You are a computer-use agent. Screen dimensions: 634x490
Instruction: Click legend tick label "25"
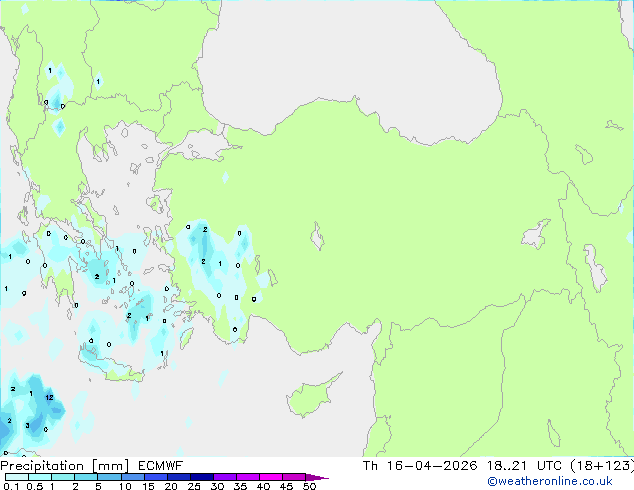click(194, 486)
